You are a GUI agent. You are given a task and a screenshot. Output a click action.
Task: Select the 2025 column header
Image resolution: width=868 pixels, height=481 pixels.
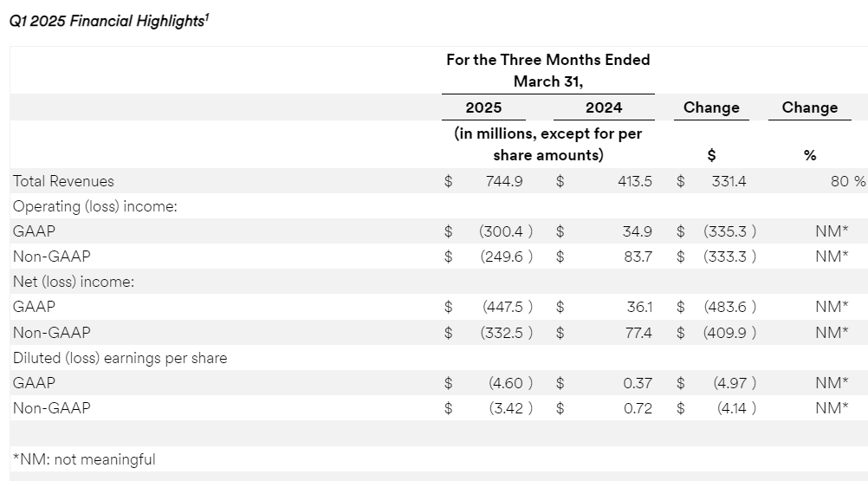click(x=483, y=107)
